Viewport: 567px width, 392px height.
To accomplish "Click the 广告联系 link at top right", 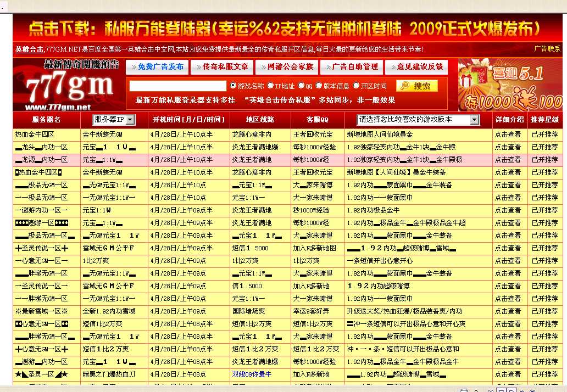I will point(546,49).
